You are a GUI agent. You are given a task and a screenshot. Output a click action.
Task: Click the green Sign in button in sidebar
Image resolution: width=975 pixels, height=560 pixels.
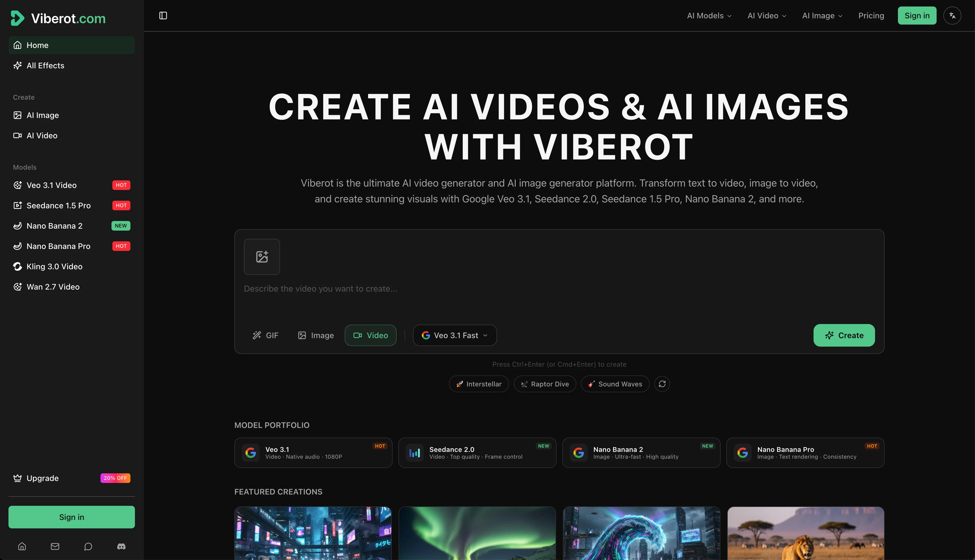pyautogui.click(x=71, y=517)
